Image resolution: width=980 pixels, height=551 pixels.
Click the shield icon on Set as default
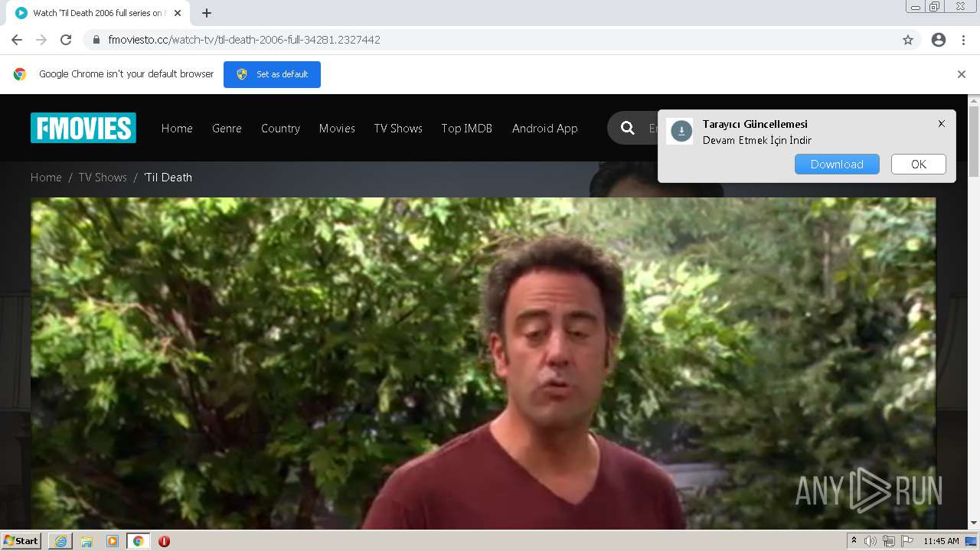pyautogui.click(x=242, y=74)
